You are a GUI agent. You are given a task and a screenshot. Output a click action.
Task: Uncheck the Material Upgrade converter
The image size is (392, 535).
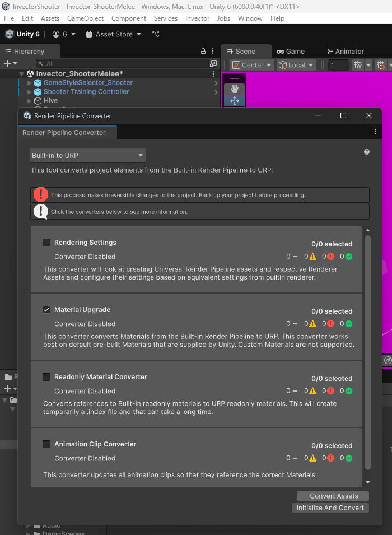[46, 310]
